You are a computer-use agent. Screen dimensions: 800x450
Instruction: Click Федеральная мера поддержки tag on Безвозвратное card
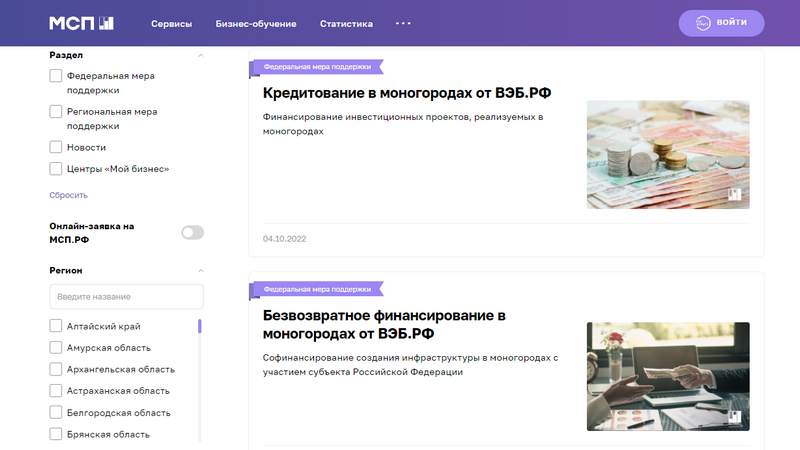coord(317,289)
